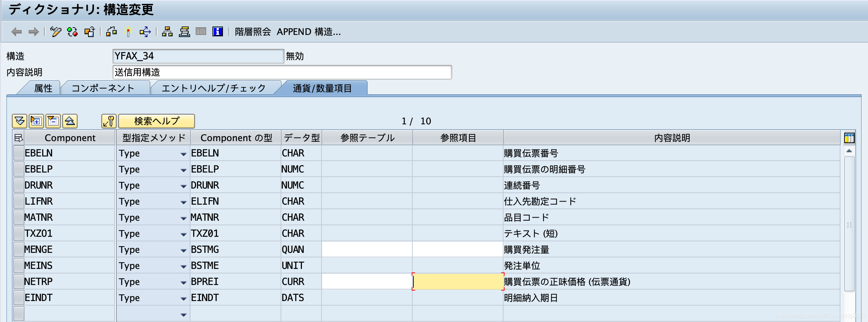Click the Component column header

pyautogui.click(x=70, y=138)
